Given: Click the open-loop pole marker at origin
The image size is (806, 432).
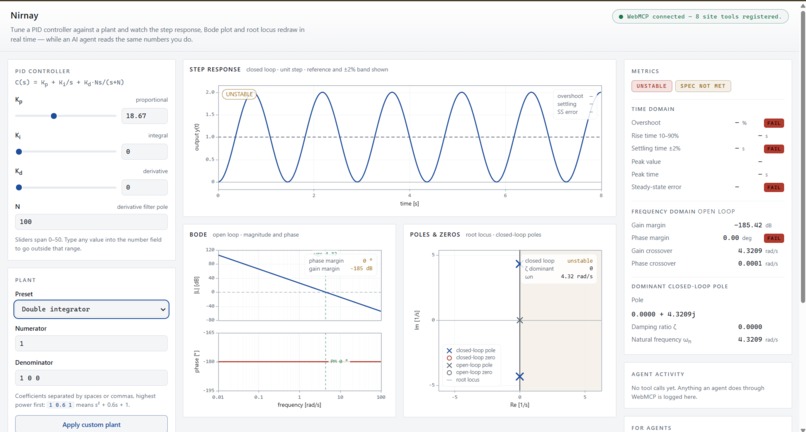Looking at the screenshot, I should click(x=519, y=320).
